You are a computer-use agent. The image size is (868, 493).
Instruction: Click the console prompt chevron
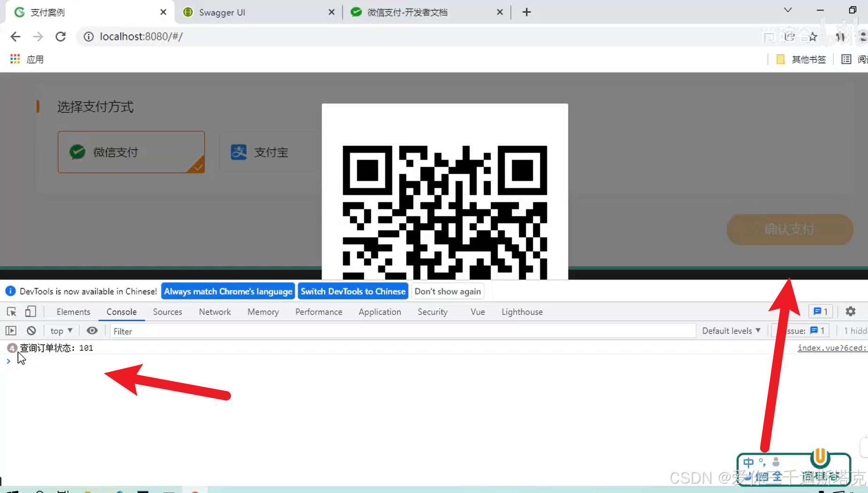(x=8, y=361)
